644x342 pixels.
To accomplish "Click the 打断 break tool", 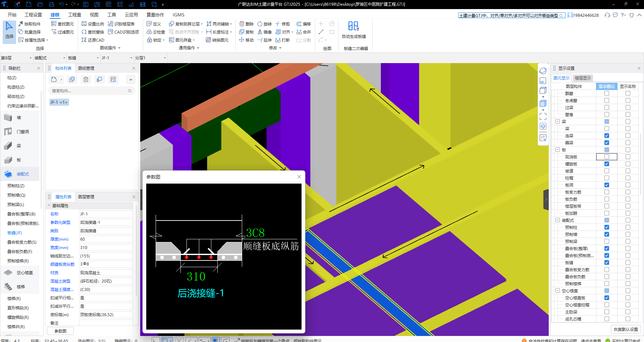I will (x=283, y=40).
